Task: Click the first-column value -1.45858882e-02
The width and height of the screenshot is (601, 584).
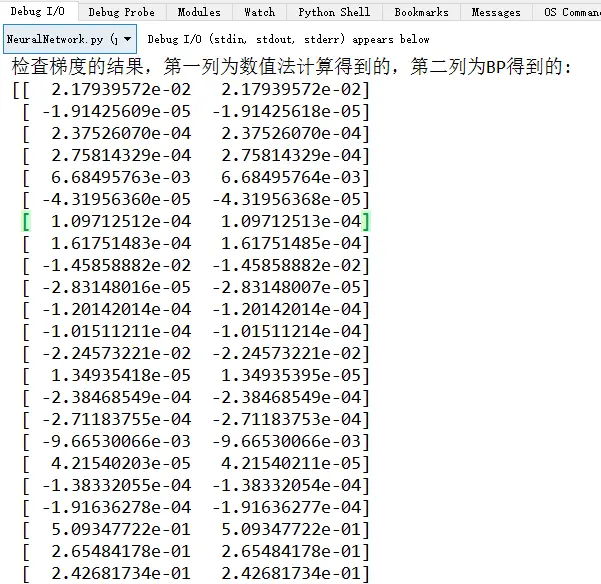Action: click(116, 265)
